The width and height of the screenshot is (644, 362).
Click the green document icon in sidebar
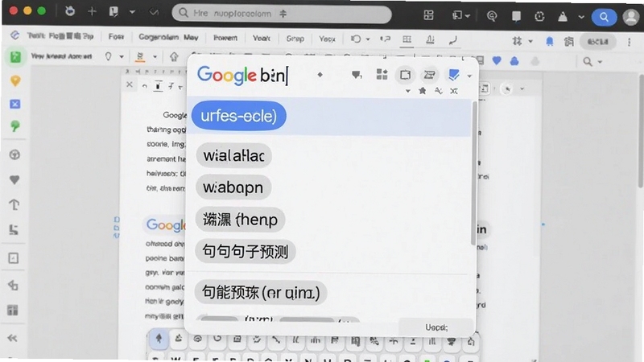click(x=15, y=56)
